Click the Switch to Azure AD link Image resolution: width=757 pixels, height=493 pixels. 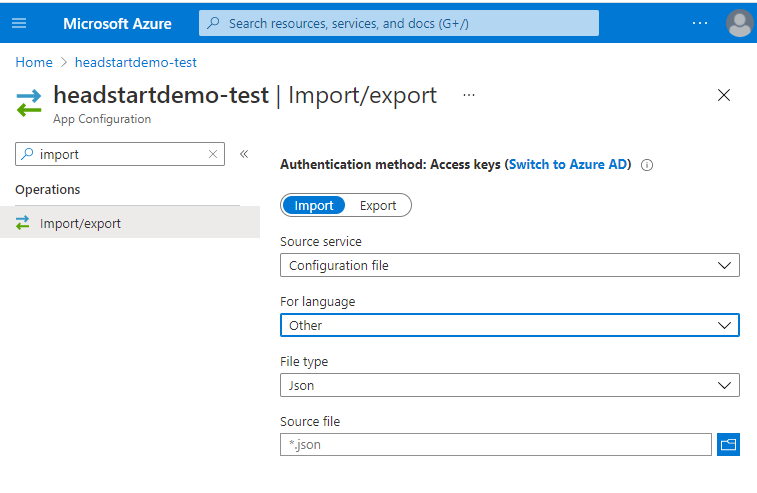(x=570, y=165)
